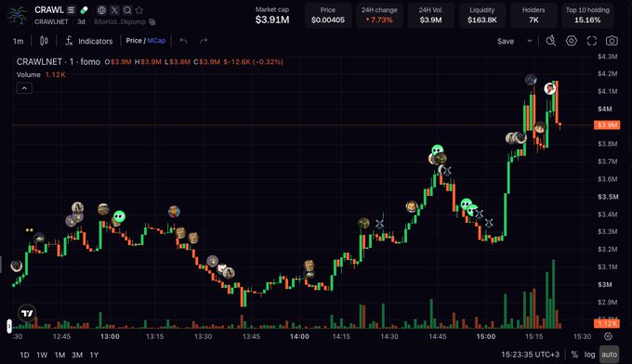The image size is (632, 364).
Task: Click the $4M price axis label
Action: coord(605,109)
